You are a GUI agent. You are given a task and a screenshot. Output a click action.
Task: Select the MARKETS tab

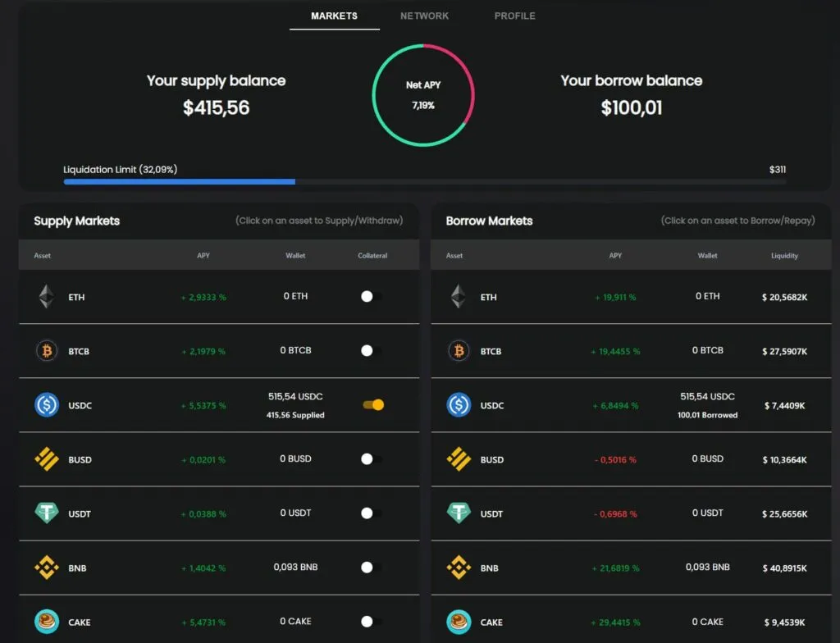pyautogui.click(x=335, y=16)
